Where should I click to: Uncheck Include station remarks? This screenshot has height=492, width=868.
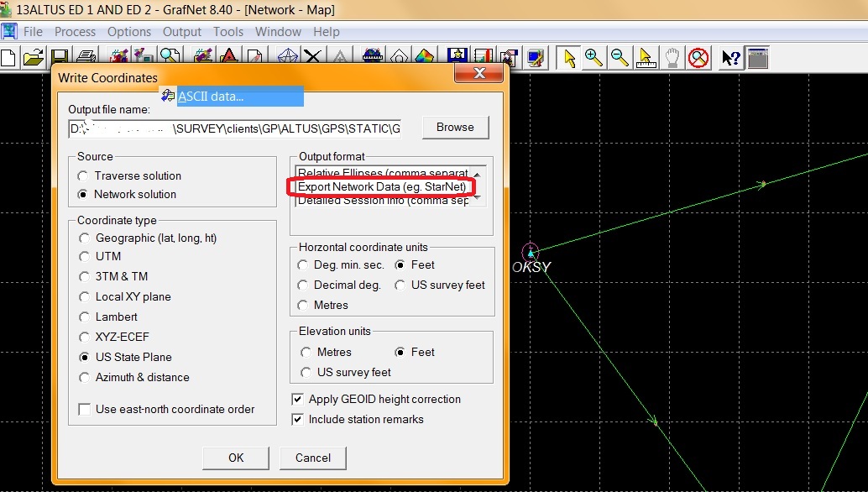tap(297, 419)
